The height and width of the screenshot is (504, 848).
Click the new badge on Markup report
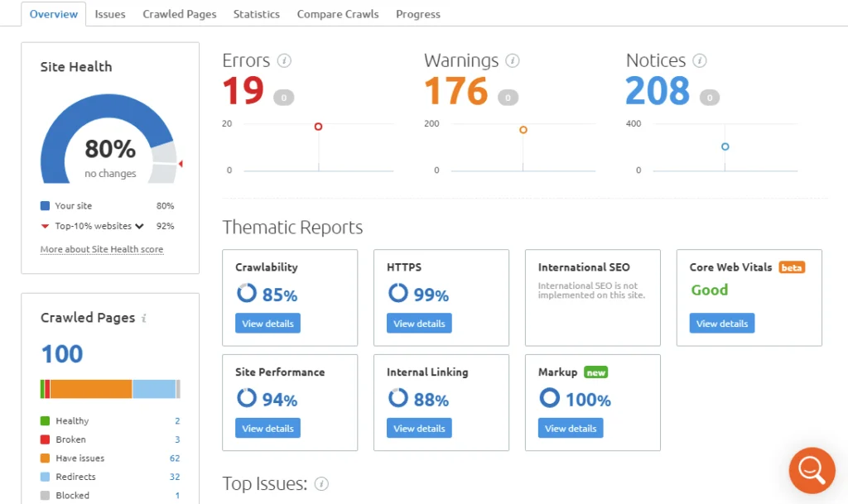[x=595, y=372]
